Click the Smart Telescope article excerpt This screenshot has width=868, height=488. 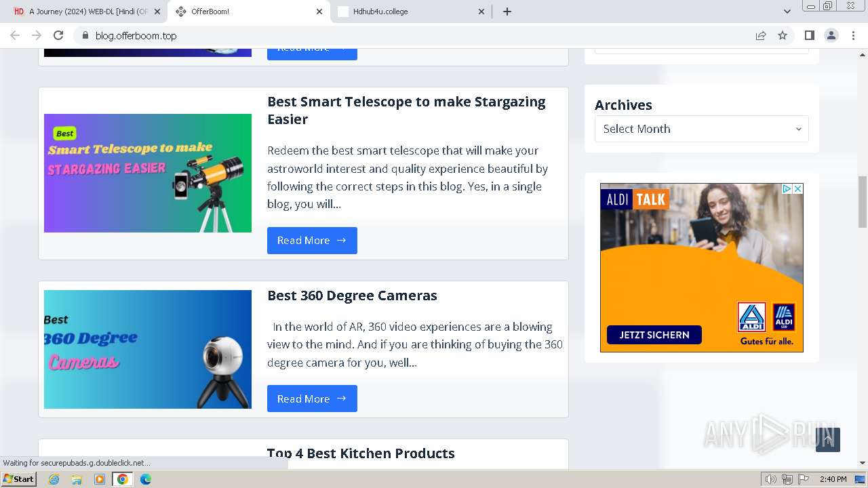coord(408,178)
